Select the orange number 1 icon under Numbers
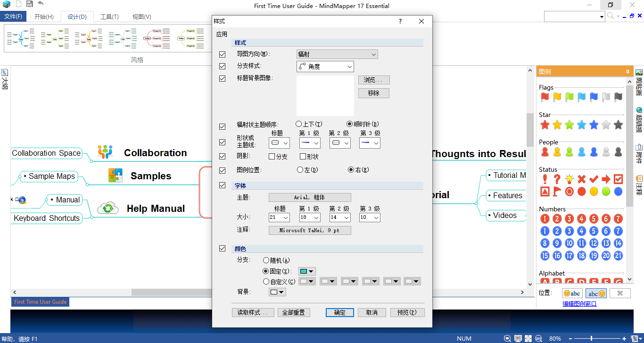 coord(545,218)
